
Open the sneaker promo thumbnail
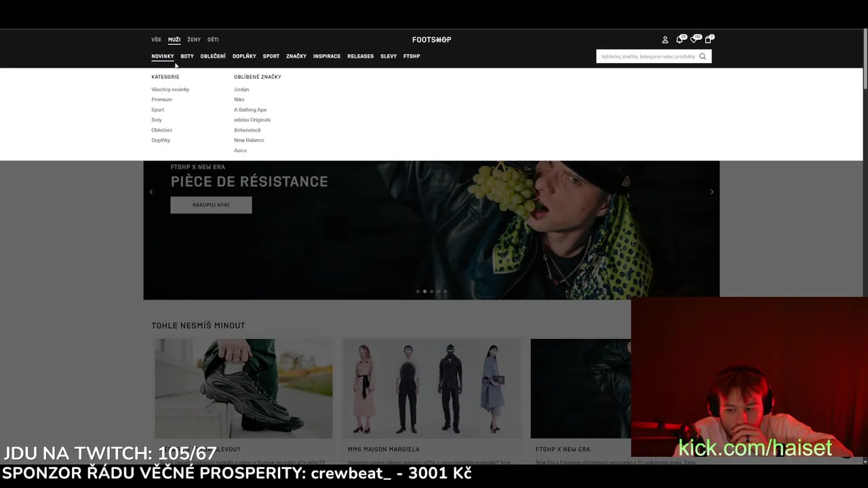(x=243, y=388)
